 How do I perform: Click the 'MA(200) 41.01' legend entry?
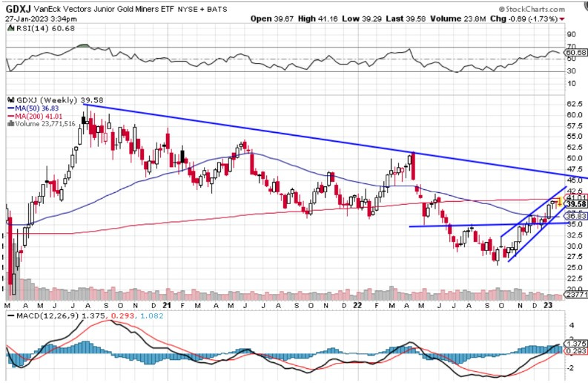point(39,117)
